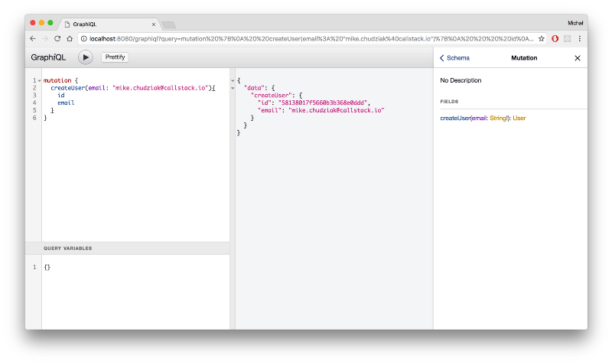Click the Prettify button
The image size is (612, 364).
(115, 57)
